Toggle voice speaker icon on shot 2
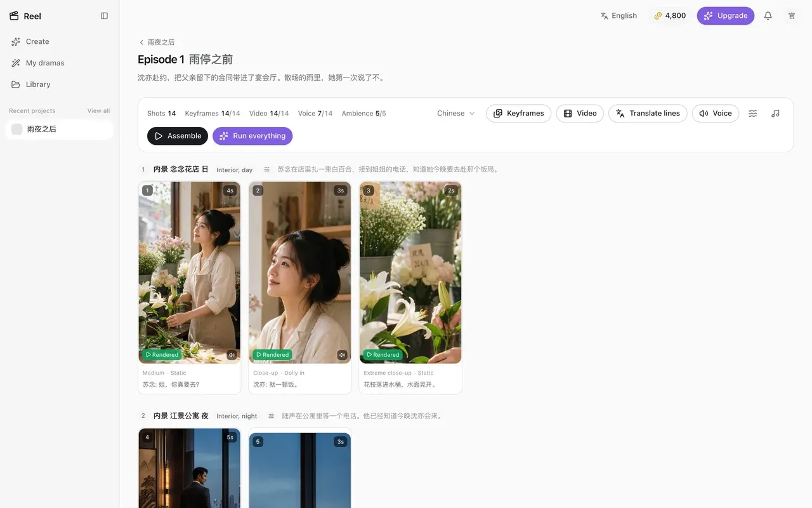This screenshot has width=812, height=508. [342, 355]
